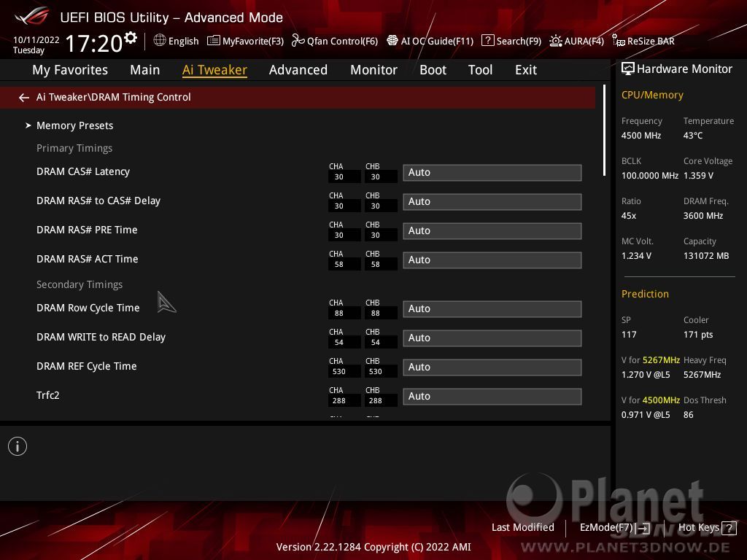Switch to Main tab
This screenshot has height=560, width=747.
coord(145,70)
